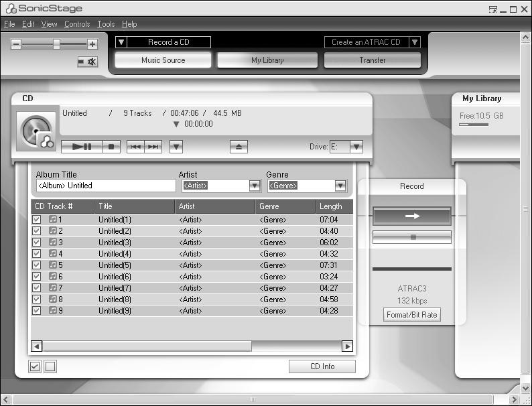Open the Tools menu
The height and width of the screenshot is (406, 532).
pos(106,24)
